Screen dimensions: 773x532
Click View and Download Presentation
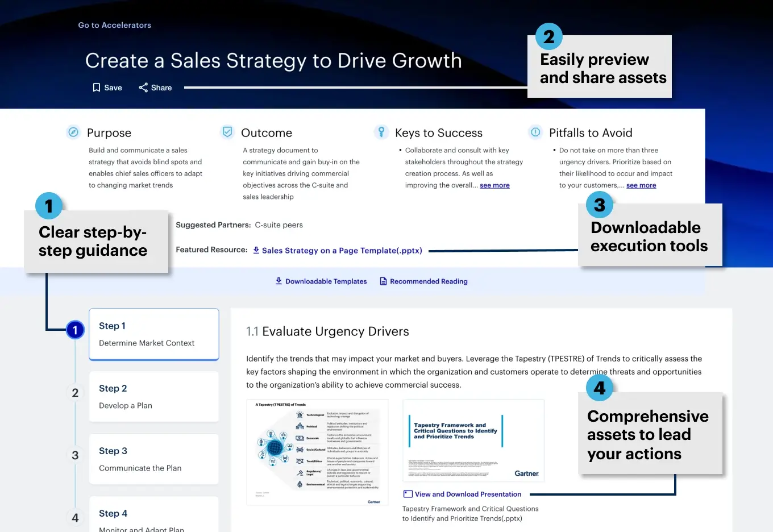[466, 494]
